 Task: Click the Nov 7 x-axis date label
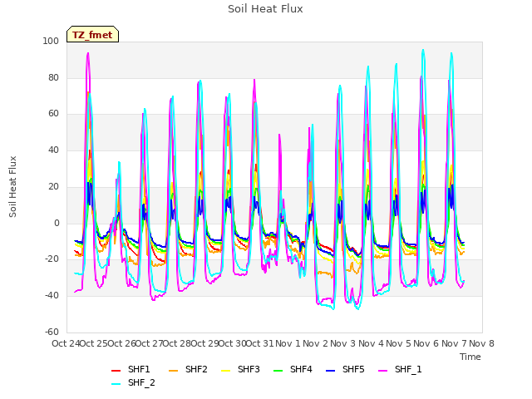point(454,343)
